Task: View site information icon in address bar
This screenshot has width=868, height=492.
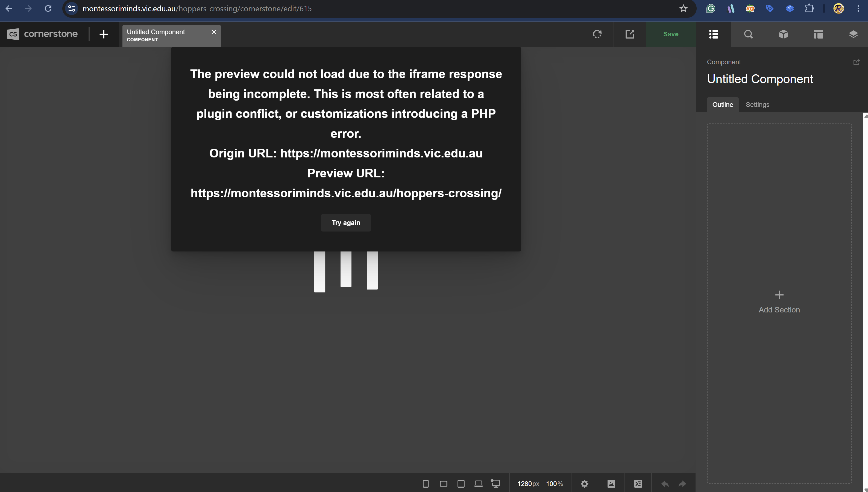Action: point(72,8)
